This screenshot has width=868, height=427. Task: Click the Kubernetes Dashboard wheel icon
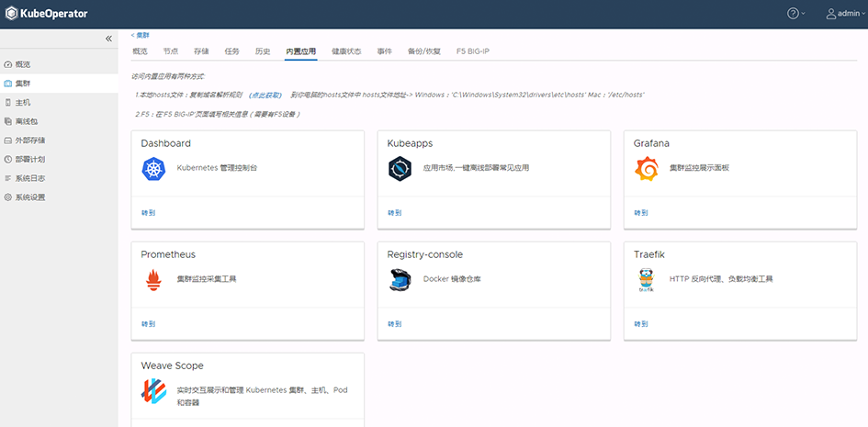(x=154, y=168)
